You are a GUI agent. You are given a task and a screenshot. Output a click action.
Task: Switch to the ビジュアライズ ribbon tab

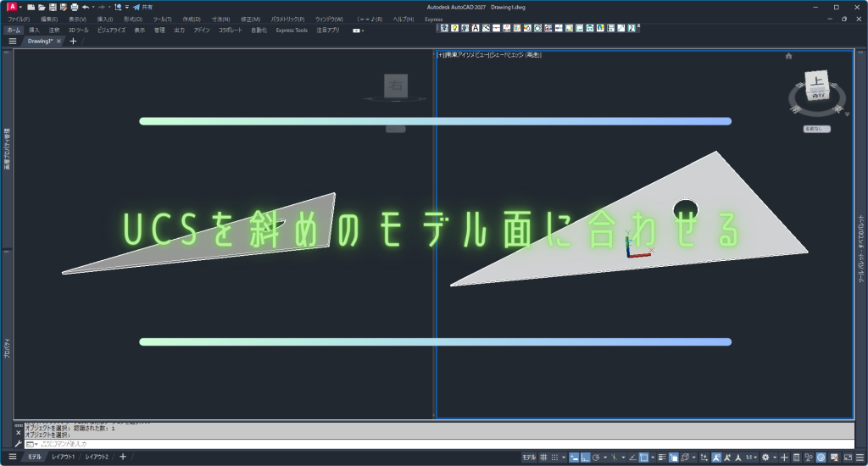pos(111,30)
